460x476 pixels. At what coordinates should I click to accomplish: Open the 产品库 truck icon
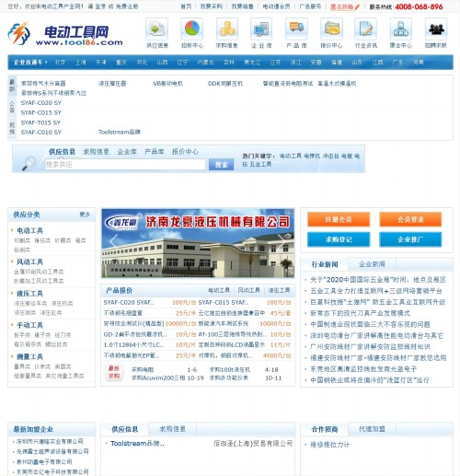tap(296, 29)
